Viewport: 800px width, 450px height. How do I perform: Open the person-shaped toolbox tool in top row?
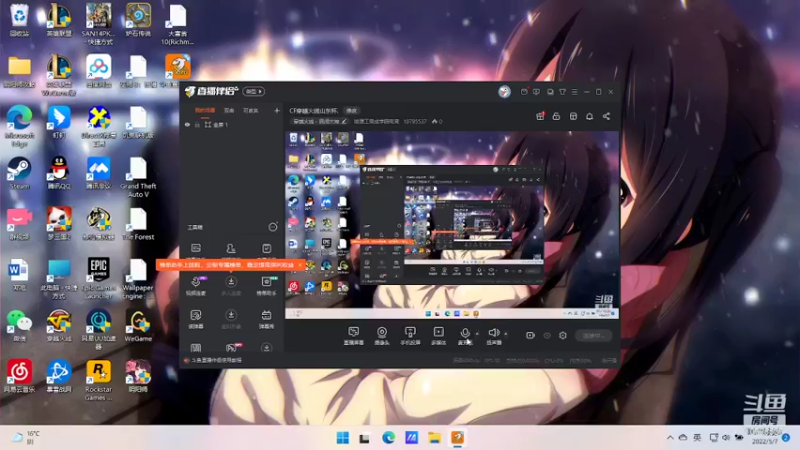231,248
